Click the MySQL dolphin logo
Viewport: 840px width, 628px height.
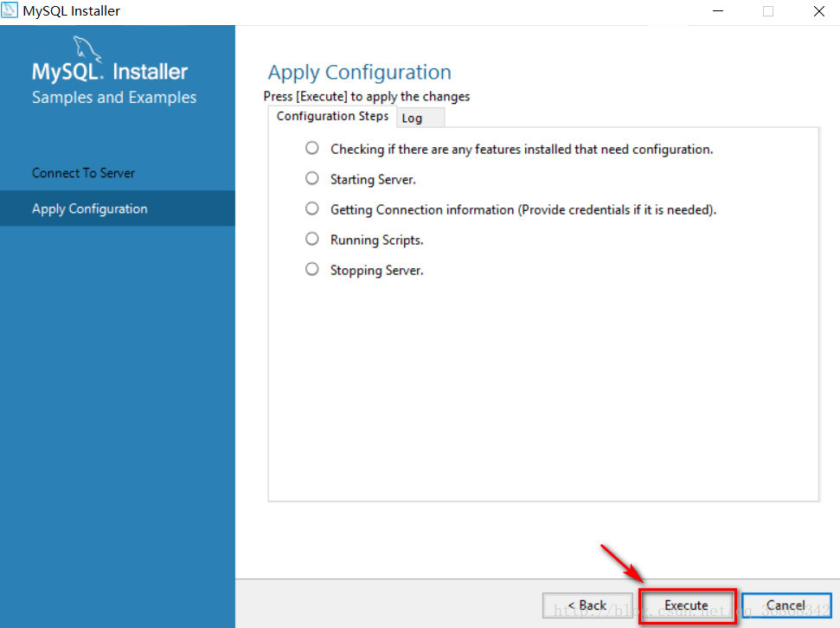point(87,49)
